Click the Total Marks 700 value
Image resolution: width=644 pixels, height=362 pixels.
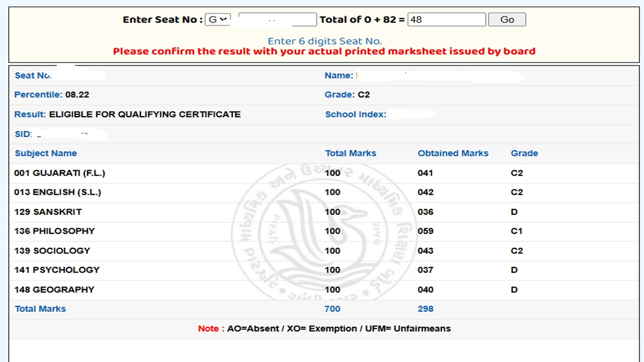(332, 308)
